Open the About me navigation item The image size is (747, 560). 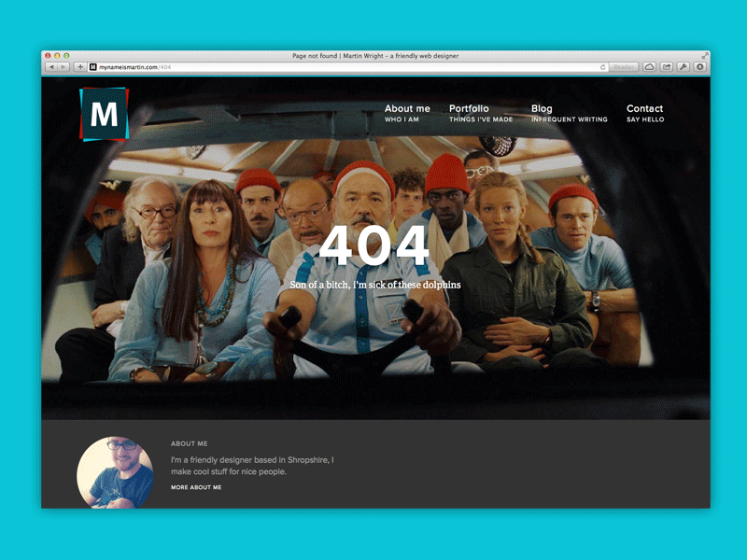[407, 113]
